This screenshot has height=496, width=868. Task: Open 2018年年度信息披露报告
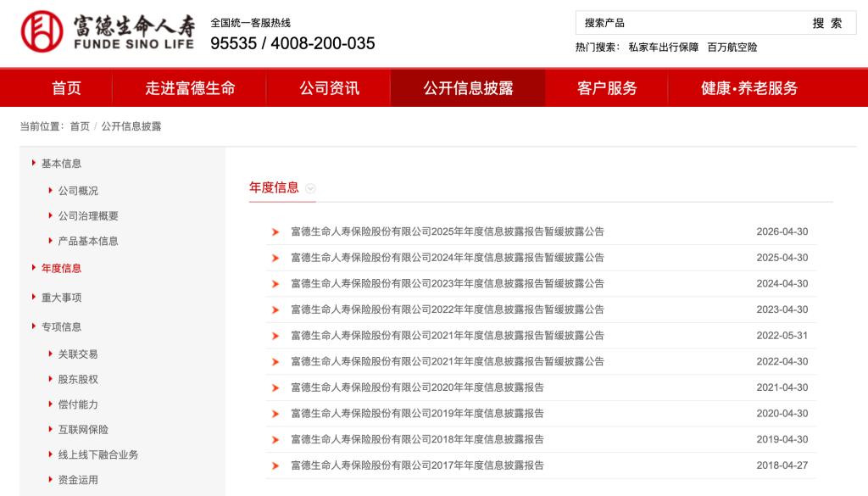pyautogui.click(x=417, y=439)
